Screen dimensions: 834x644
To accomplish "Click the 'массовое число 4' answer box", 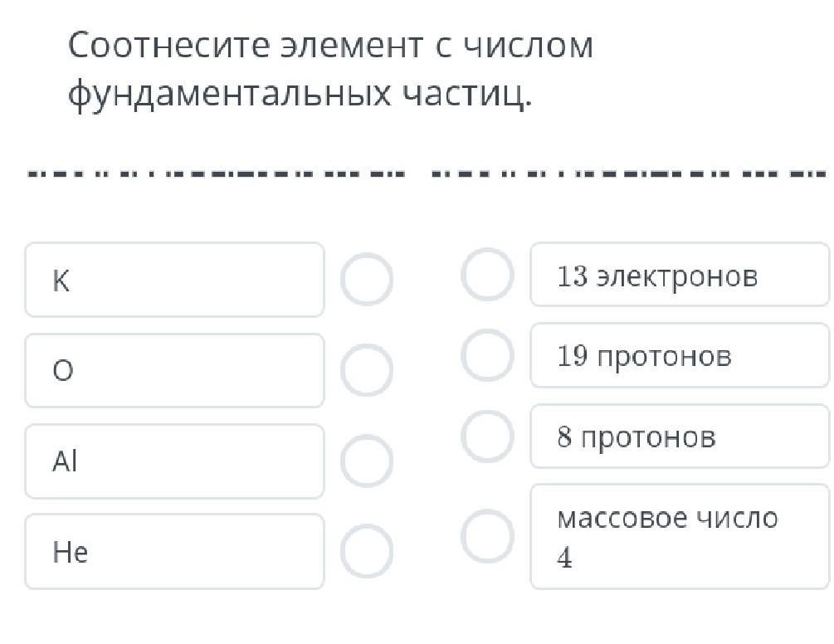I will (x=679, y=536).
